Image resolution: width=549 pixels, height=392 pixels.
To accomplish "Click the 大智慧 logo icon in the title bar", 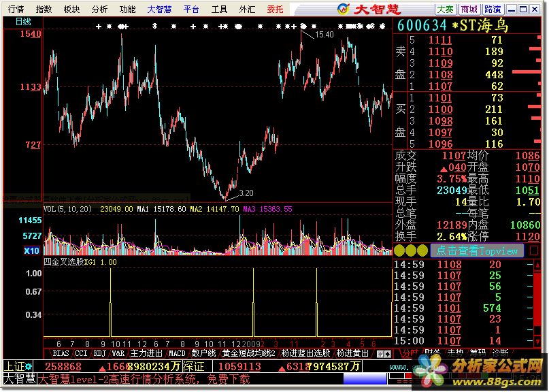I will click(x=344, y=9).
